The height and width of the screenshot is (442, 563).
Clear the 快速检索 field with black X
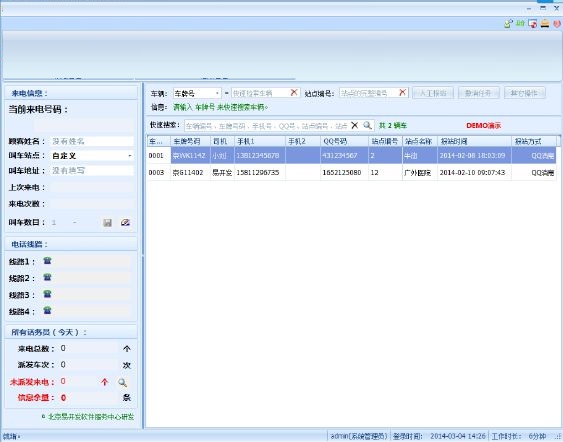coord(354,125)
